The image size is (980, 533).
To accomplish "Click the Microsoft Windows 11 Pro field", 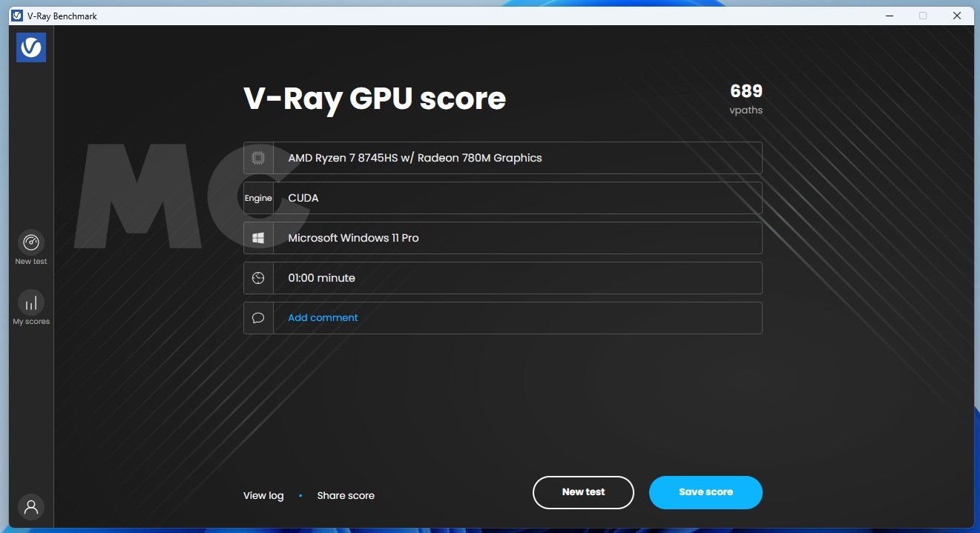I will click(x=517, y=238).
